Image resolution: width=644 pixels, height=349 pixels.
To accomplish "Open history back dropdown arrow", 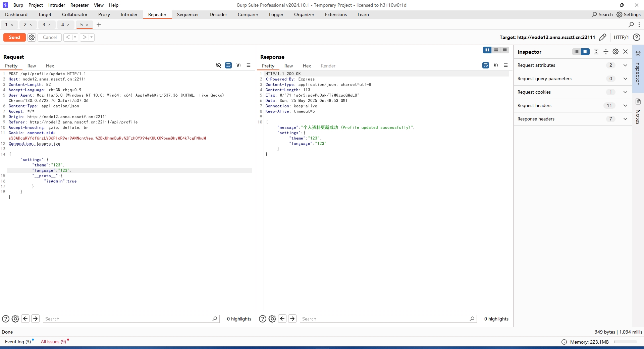I will [x=75, y=37].
